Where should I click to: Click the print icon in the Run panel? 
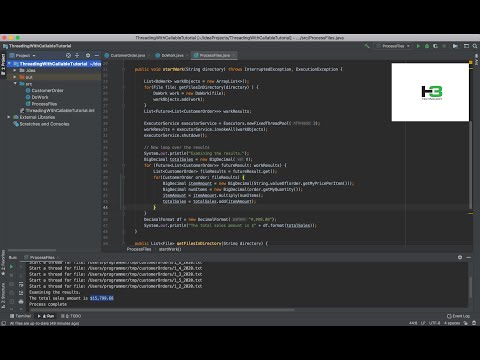pos(21,302)
